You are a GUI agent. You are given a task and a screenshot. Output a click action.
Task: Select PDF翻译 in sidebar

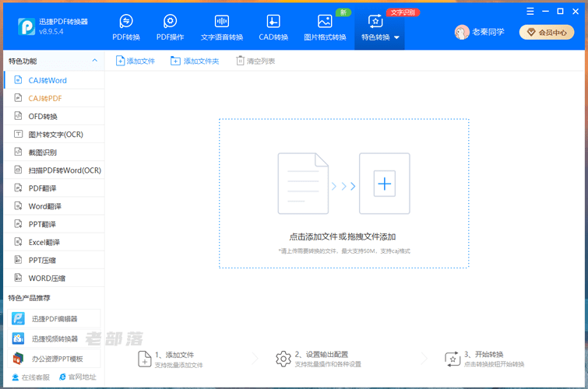tap(54, 188)
